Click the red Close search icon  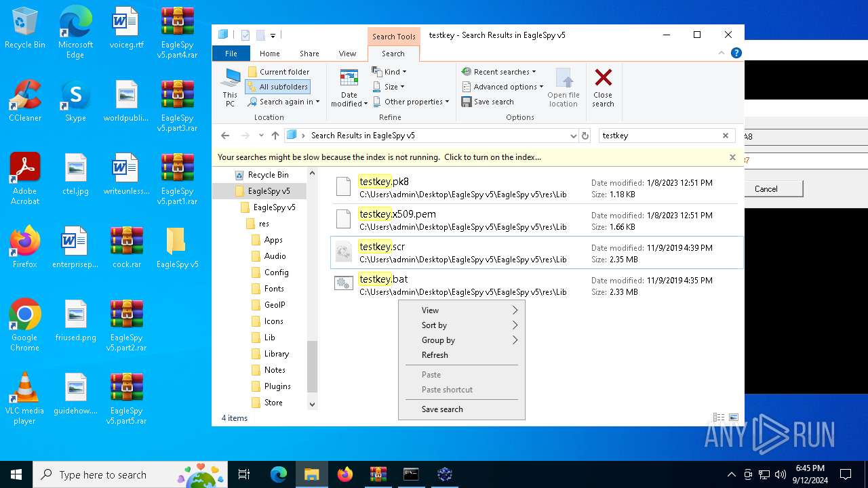(603, 77)
